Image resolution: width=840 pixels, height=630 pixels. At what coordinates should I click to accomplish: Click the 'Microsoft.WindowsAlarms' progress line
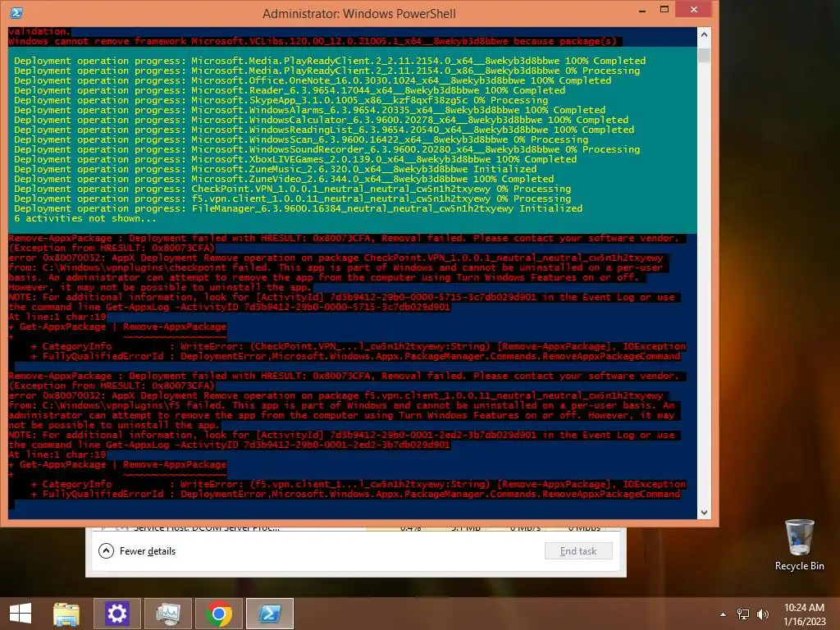pos(309,110)
